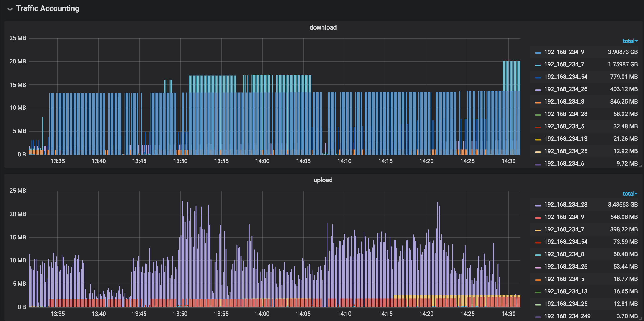Screen dimensions: 644x321
Task: Click red swatch of 192_168_234_9 in upload legend
Action: pyautogui.click(x=538, y=218)
